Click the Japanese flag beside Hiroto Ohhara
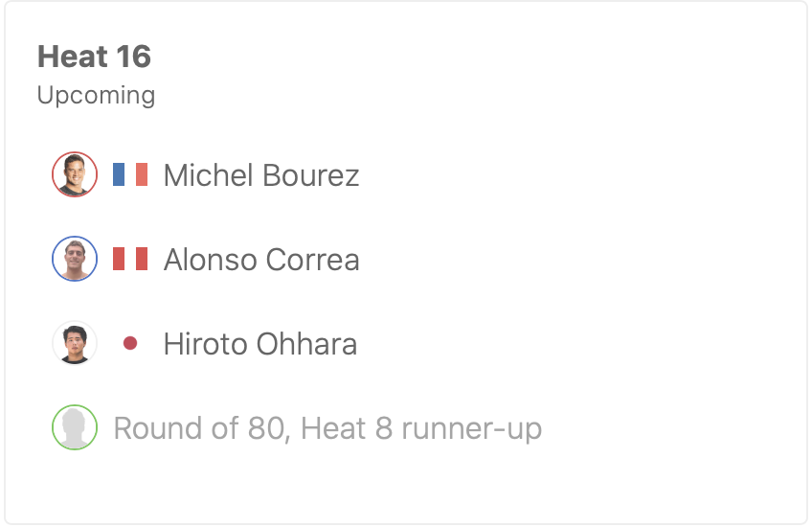Image resolution: width=812 pixels, height=527 pixels. click(130, 343)
